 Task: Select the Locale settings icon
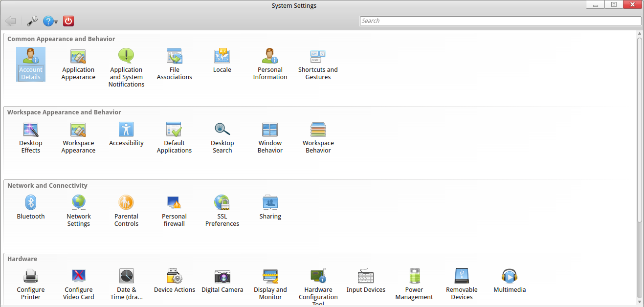point(222,57)
